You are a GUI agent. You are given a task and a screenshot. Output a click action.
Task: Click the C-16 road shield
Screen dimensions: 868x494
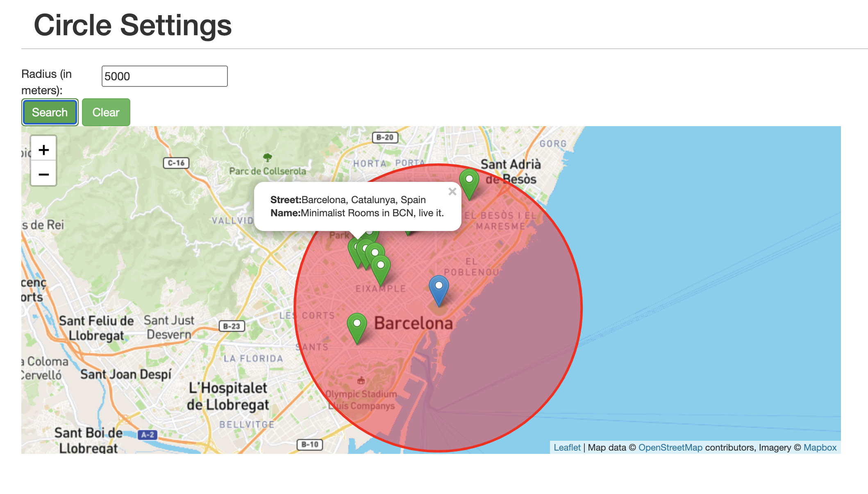176,163
